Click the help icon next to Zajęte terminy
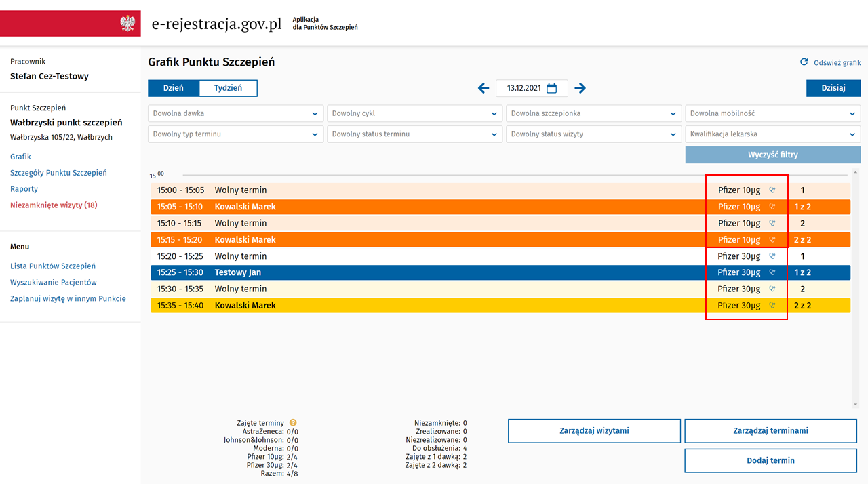The image size is (868, 488). (x=293, y=422)
